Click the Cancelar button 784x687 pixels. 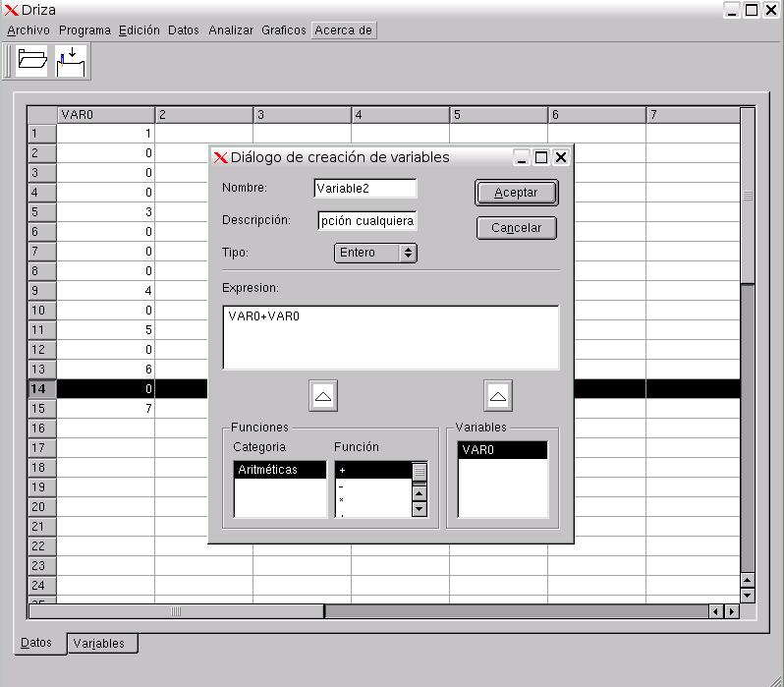tap(516, 228)
